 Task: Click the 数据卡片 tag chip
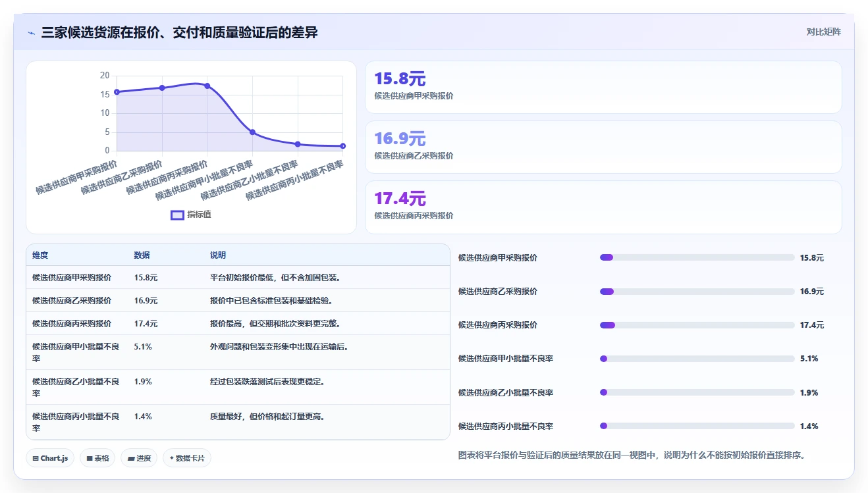(x=187, y=458)
